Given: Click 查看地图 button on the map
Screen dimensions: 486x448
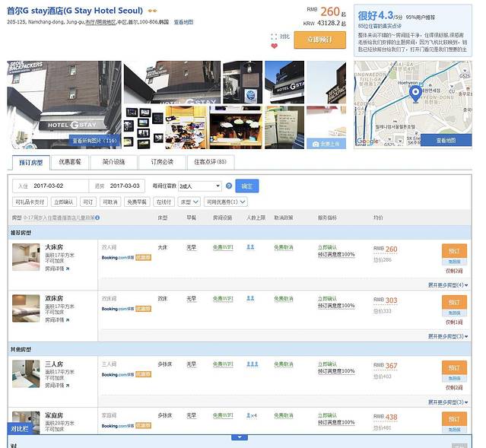Looking at the screenshot, I should click(446, 140).
